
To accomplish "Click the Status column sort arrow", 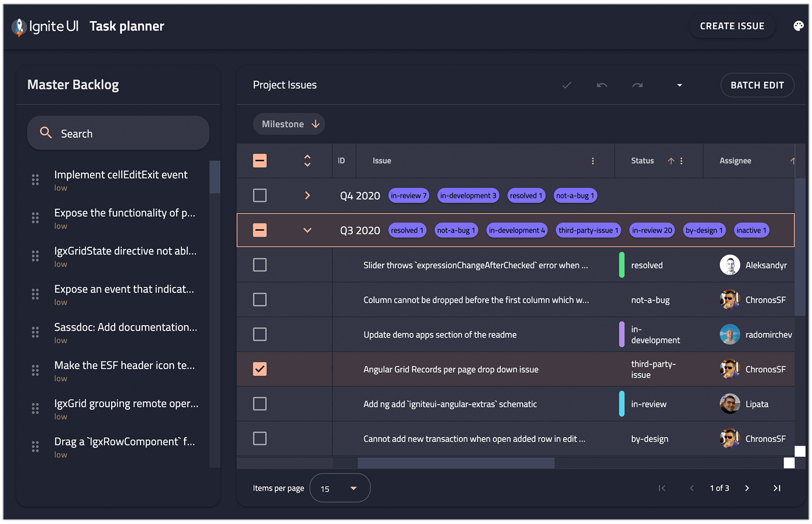I will click(x=670, y=161).
